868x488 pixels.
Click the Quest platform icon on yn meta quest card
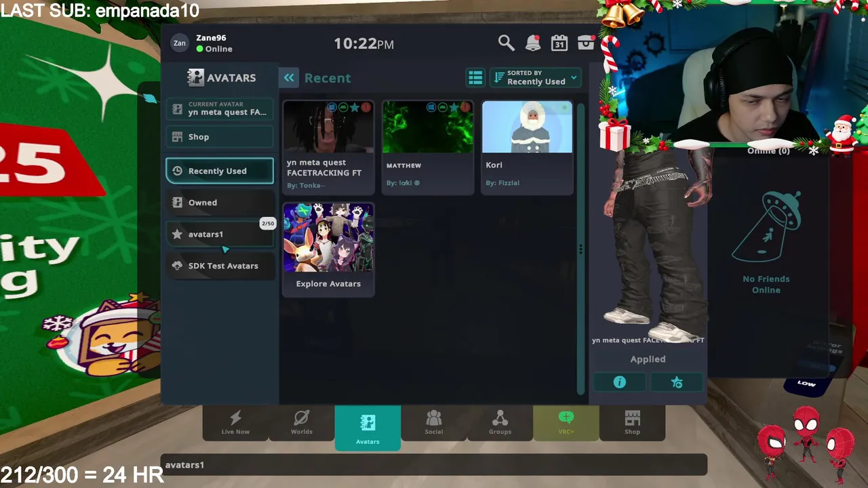tap(343, 108)
